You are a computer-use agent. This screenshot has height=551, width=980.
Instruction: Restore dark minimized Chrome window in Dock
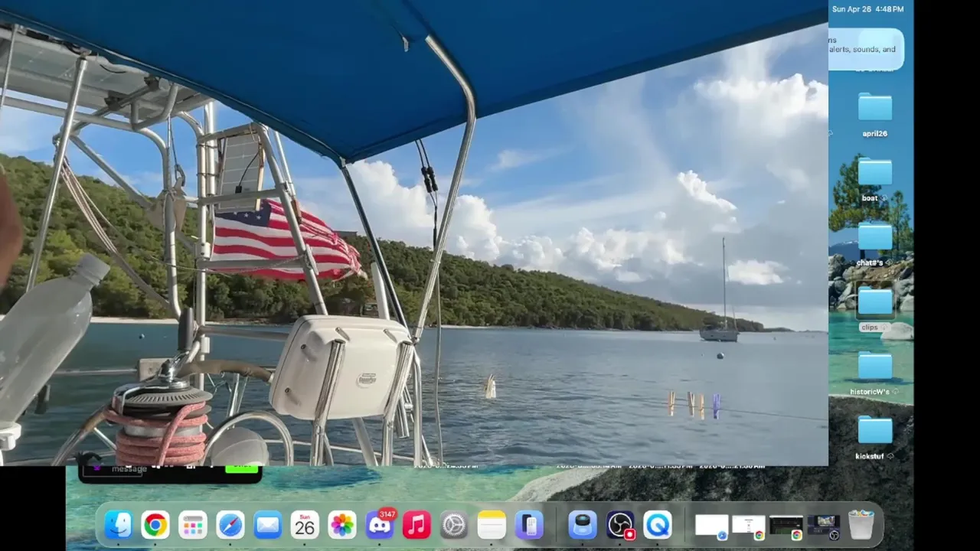(786, 526)
